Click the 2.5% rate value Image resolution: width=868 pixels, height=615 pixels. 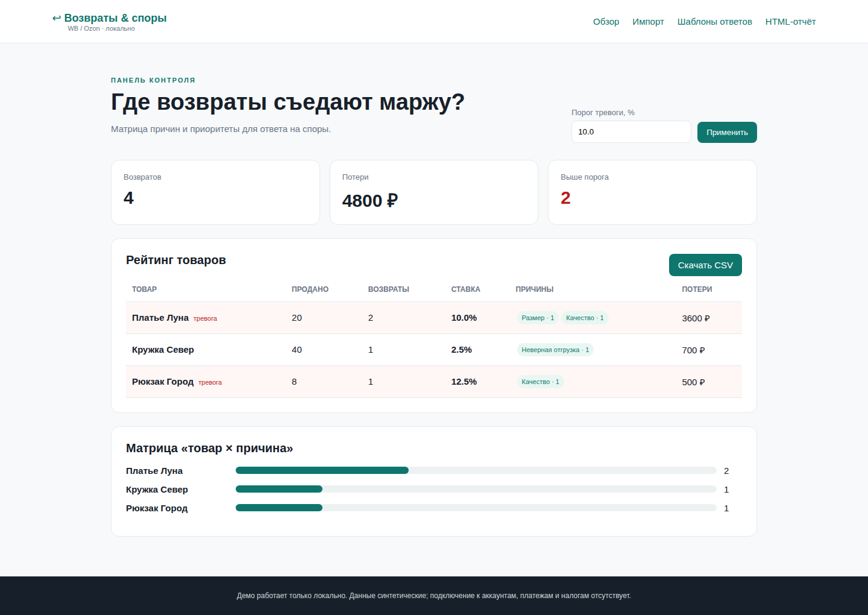pyautogui.click(x=462, y=350)
